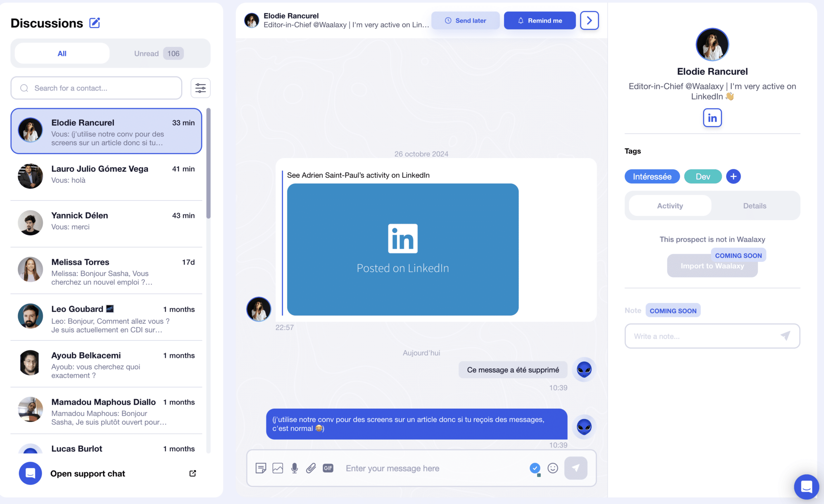Open conversation filters next to search bar
This screenshot has width=824, height=504.
pyautogui.click(x=200, y=88)
